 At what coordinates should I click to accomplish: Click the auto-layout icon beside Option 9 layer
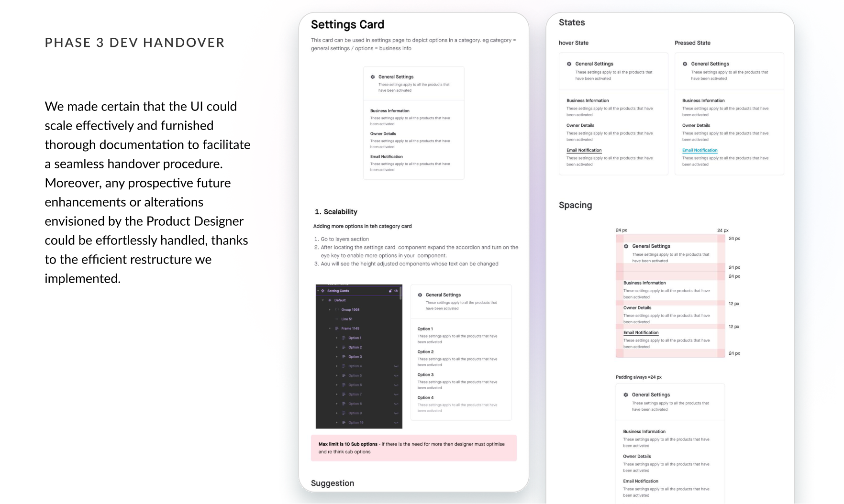344,413
